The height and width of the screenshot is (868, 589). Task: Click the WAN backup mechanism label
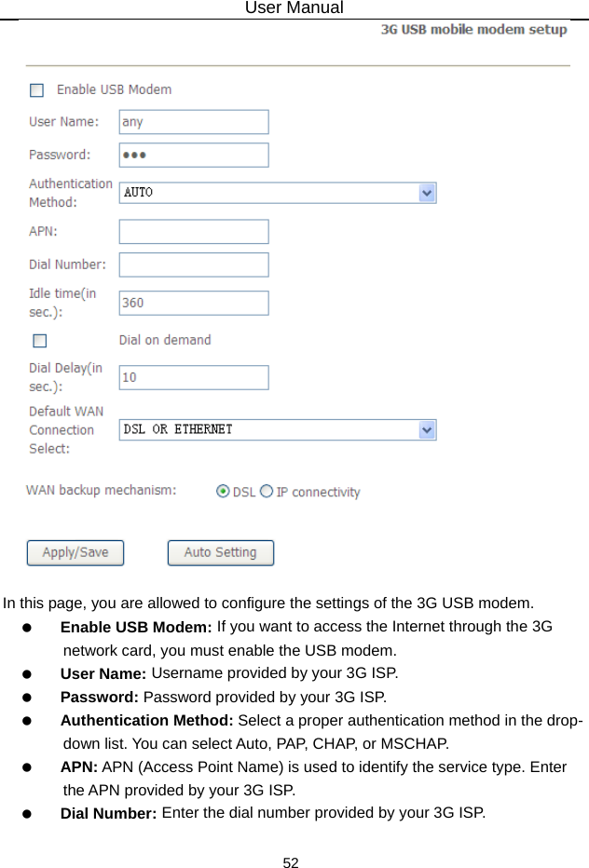(101, 490)
